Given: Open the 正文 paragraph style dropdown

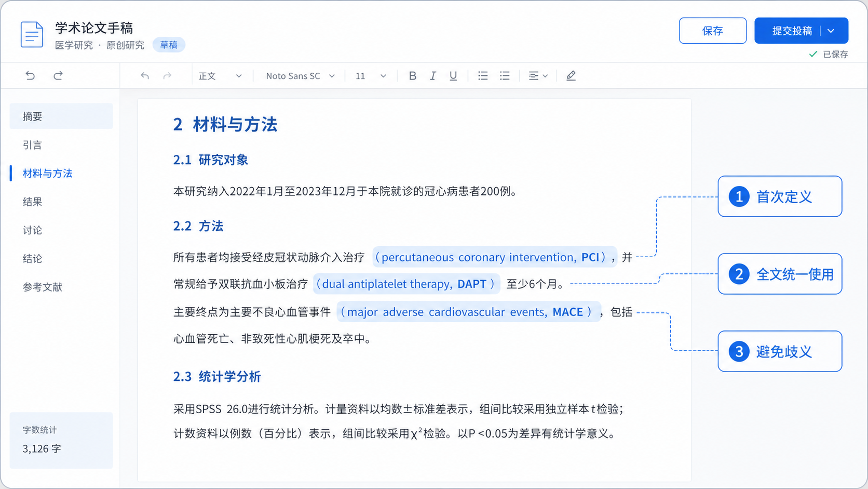Looking at the screenshot, I should pos(220,76).
